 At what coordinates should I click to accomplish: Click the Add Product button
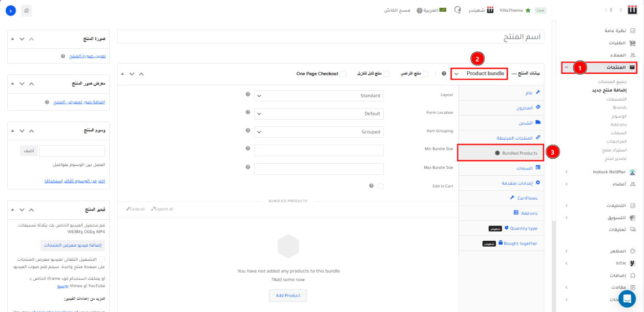click(288, 295)
